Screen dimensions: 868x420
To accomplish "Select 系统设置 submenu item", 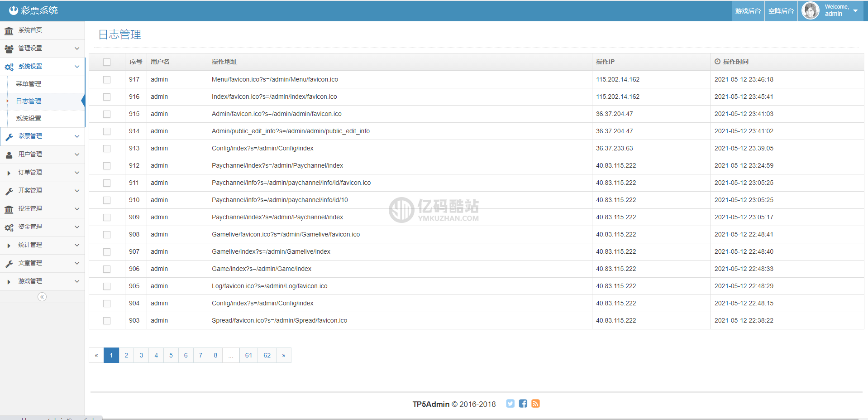I will (29, 118).
